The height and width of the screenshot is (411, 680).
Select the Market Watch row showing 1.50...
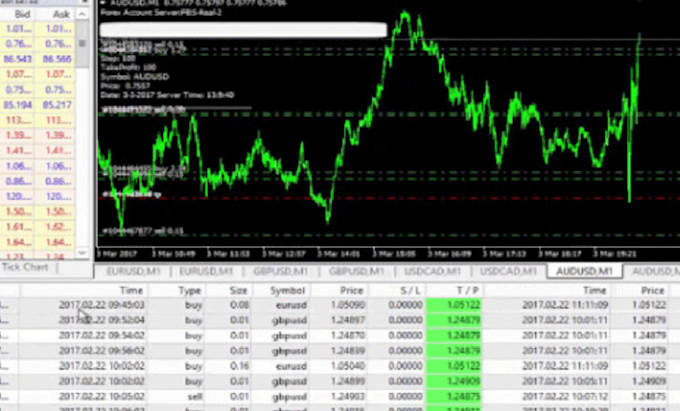point(38,212)
